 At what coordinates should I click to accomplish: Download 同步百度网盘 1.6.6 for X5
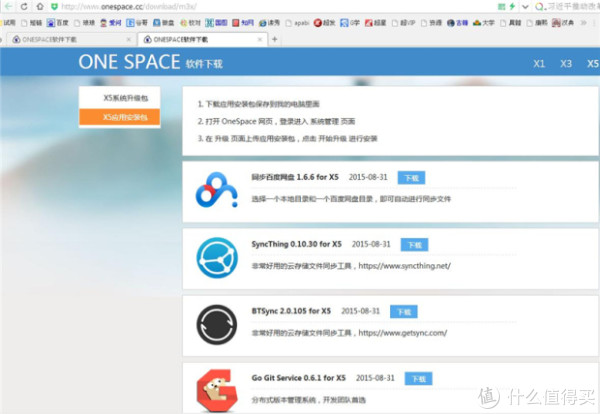pyautogui.click(x=410, y=177)
